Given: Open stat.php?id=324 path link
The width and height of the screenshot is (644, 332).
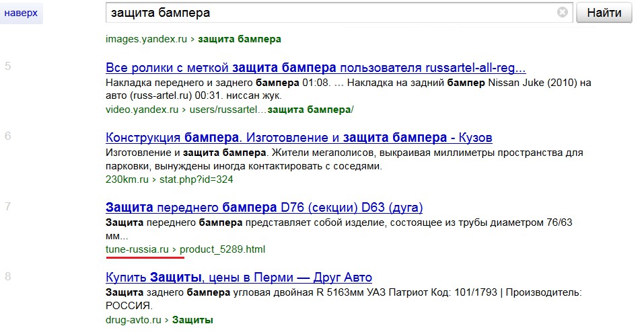Looking at the screenshot, I should click(196, 179).
